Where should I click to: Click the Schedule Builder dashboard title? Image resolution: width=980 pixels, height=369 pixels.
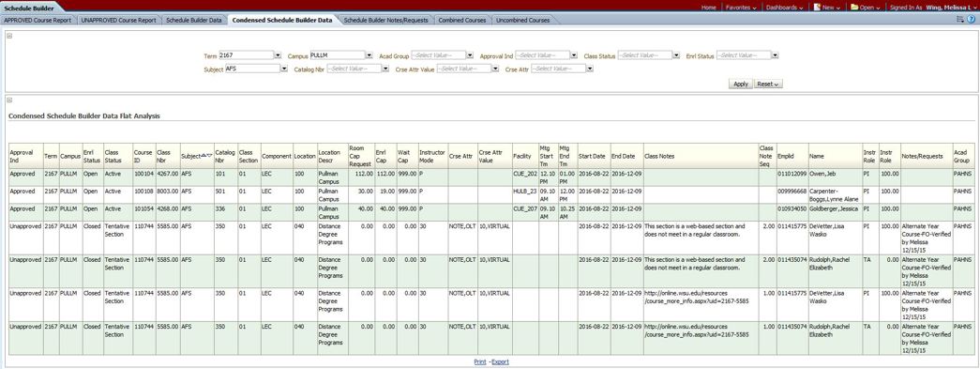(x=28, y=8)
